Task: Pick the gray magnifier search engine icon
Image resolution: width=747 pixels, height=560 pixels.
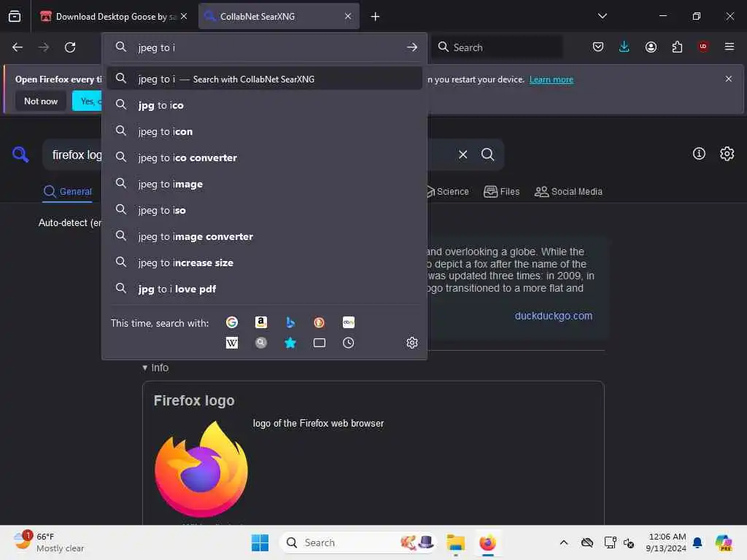Action: pos(260,343)
